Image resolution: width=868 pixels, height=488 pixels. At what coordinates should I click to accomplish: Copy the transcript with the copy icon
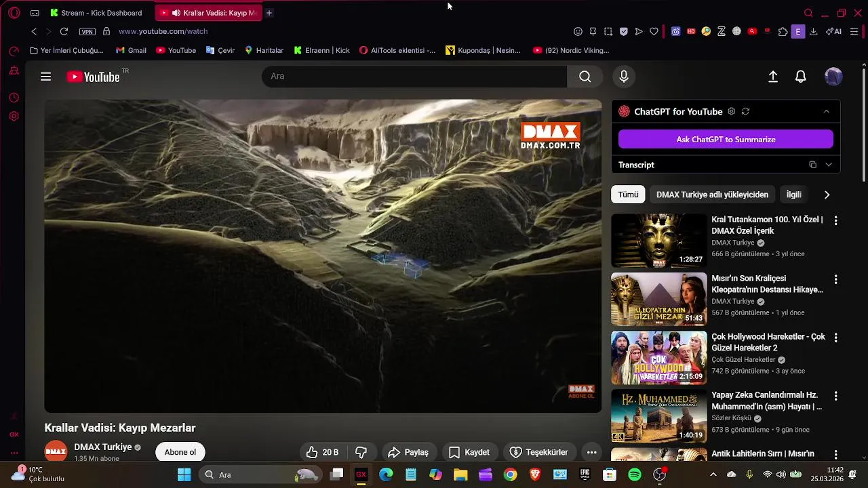812,165
